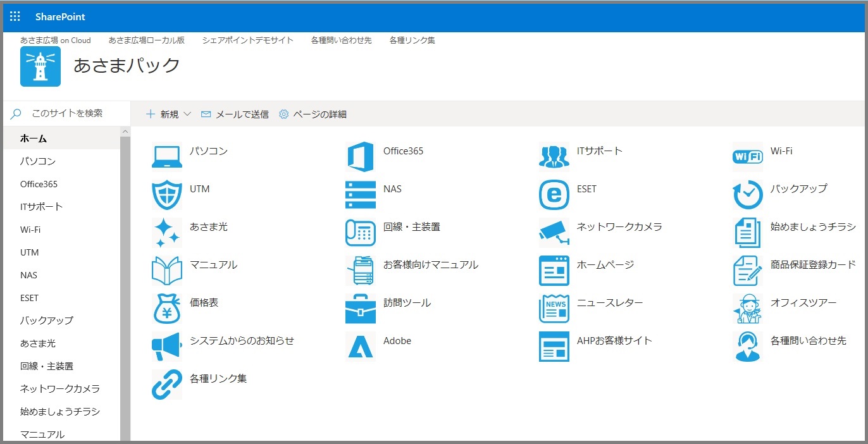Screen dimensions: 868x444
Task: Select ホーム in the left navigation
Action: [x=62, y=139]
